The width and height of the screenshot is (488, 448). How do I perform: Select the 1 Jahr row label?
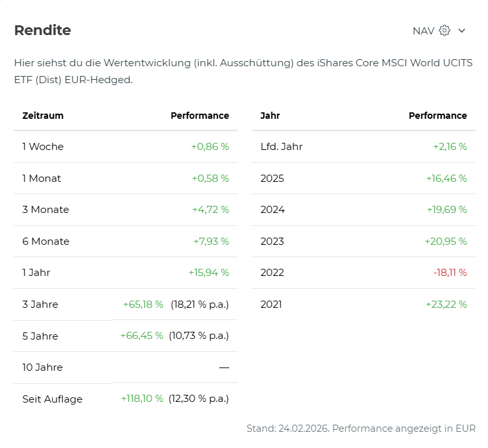(36, 273)
